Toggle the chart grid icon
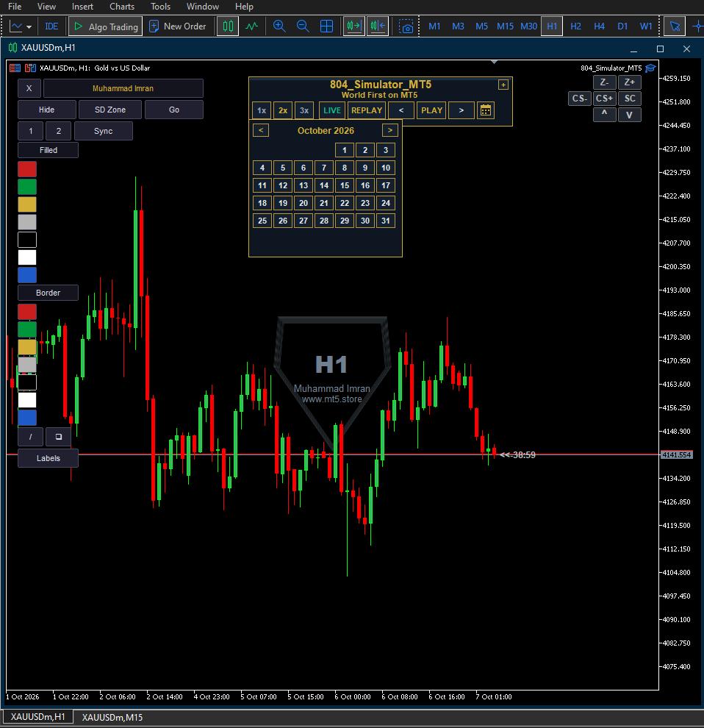704x728 pixels. [327, 26]
